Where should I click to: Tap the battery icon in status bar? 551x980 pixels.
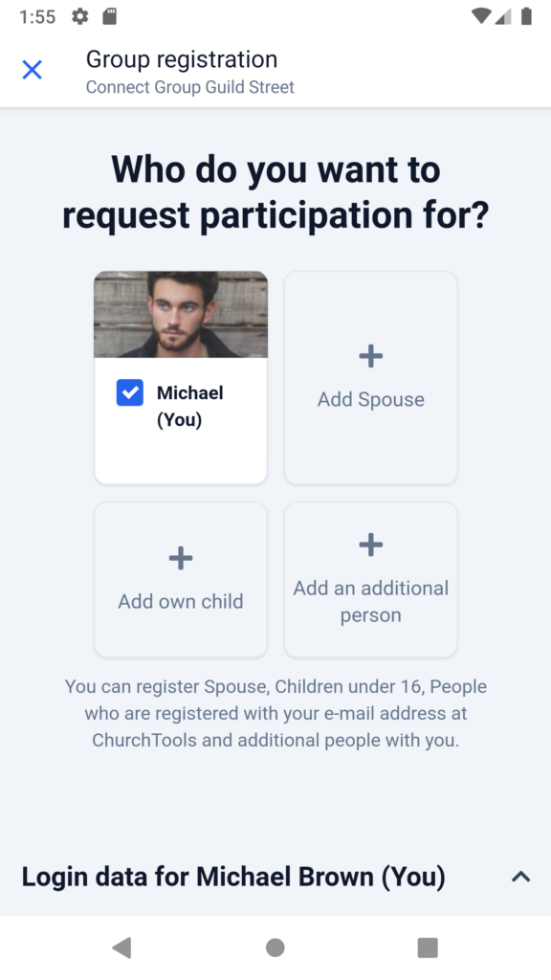point(527,16)
